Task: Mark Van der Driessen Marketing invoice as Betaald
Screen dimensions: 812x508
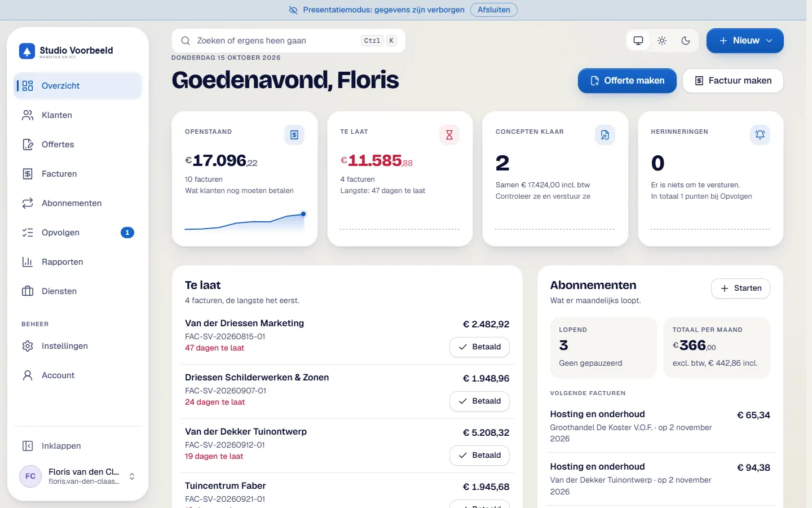Action: 479,347
